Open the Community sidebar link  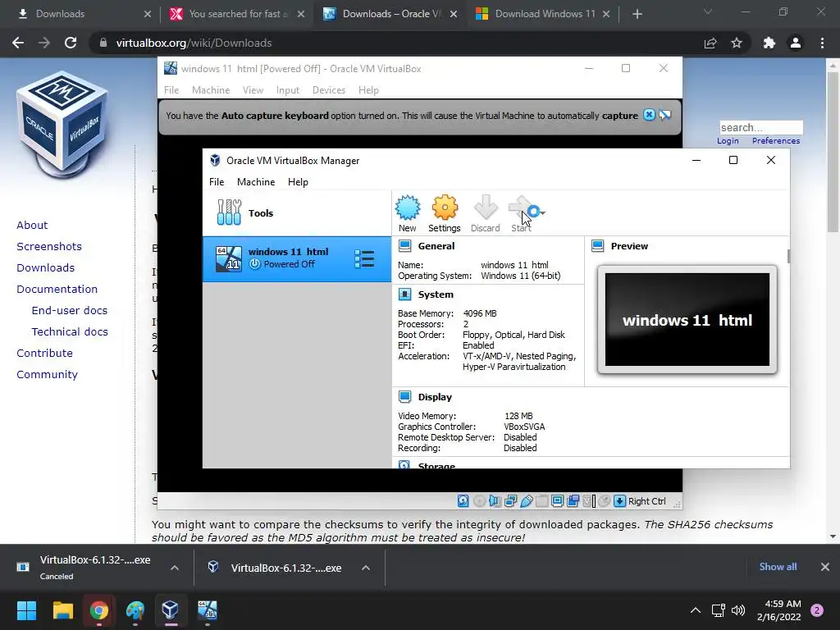47,374
